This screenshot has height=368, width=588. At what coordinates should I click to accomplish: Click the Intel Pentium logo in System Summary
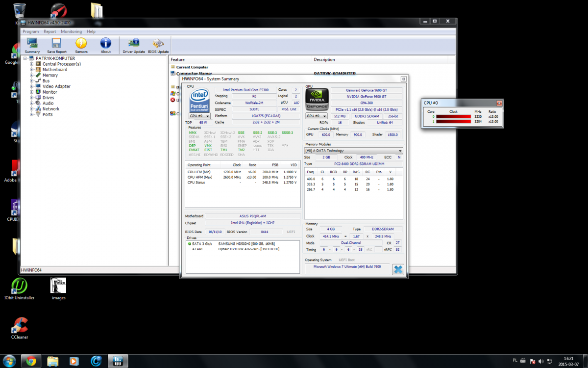pyautogui.click(x=199, y=100)
